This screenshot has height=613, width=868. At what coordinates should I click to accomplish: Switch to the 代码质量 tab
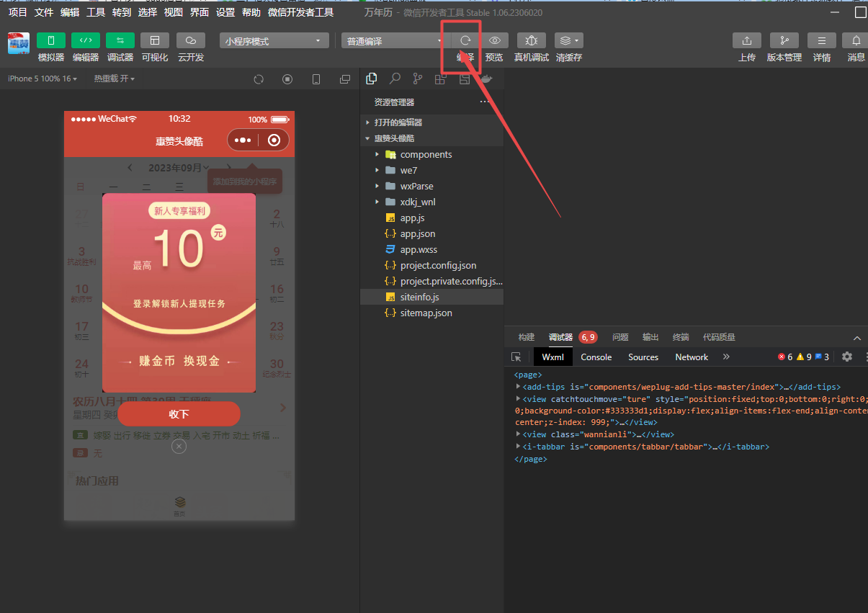tap(719, 337)
